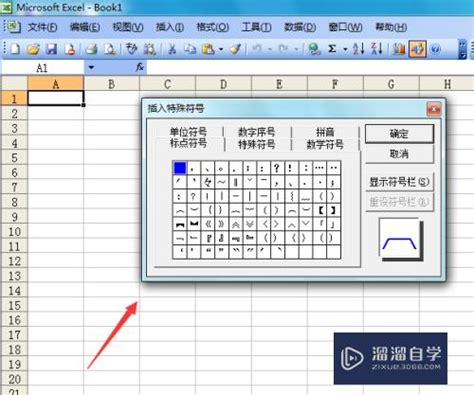Click the fx Insert Function button

pos(140,67)
